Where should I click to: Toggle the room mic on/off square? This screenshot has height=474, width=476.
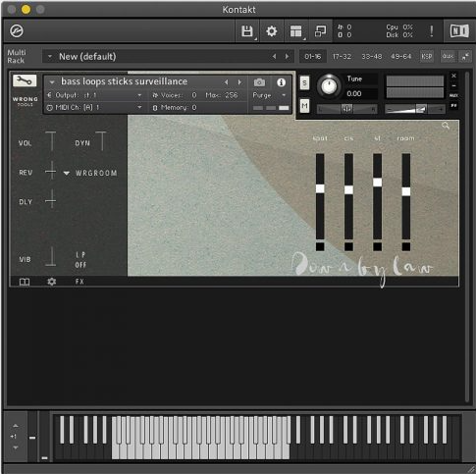click(406, 246)
